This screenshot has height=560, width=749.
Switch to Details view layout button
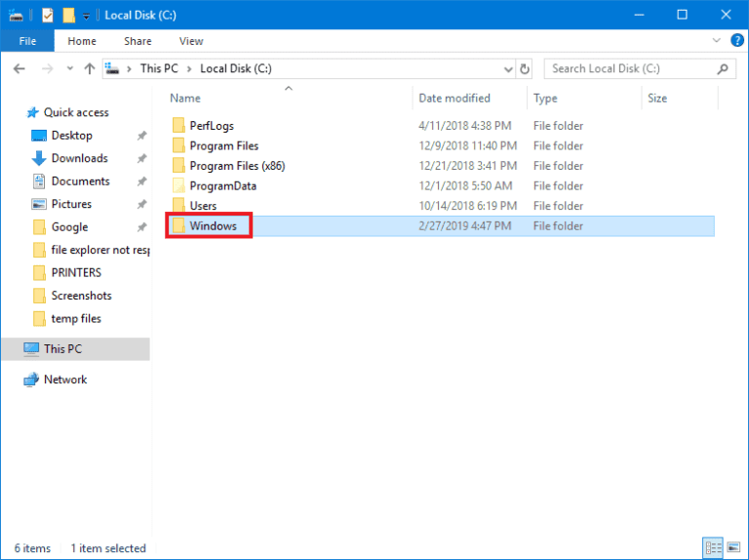713,547
